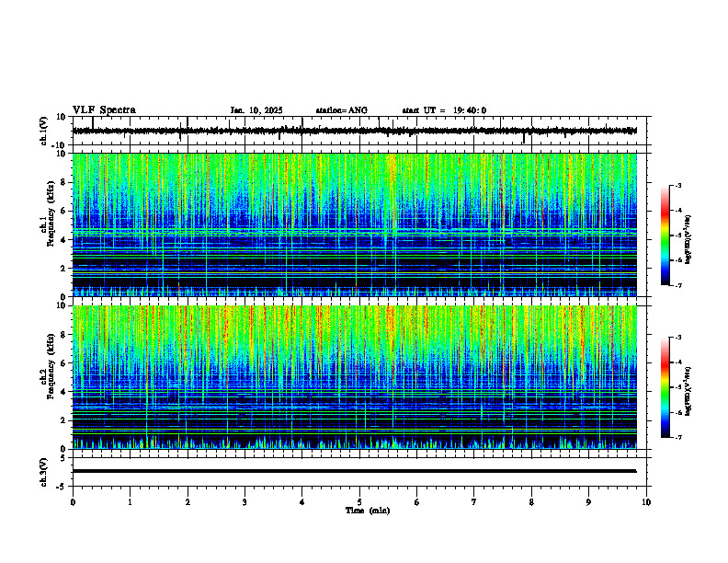Image resolution: width=728 pixels, height=563 pixels.
Task: Click the "8" kHz tick on ch.1 spectrogram
Action: [63, 182]
